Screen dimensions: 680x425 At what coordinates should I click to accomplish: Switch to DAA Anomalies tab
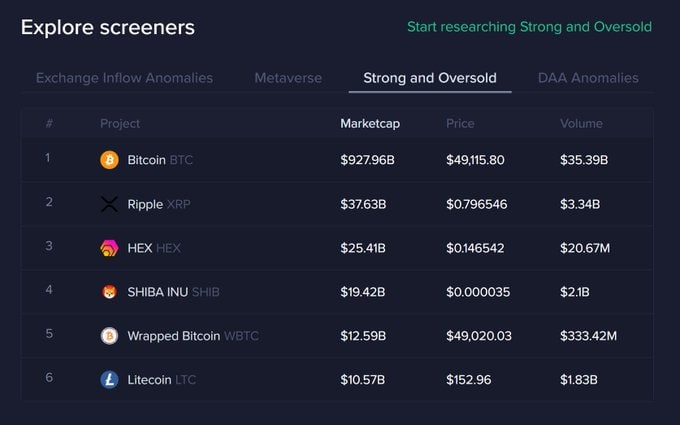click(x=588, y=78)
